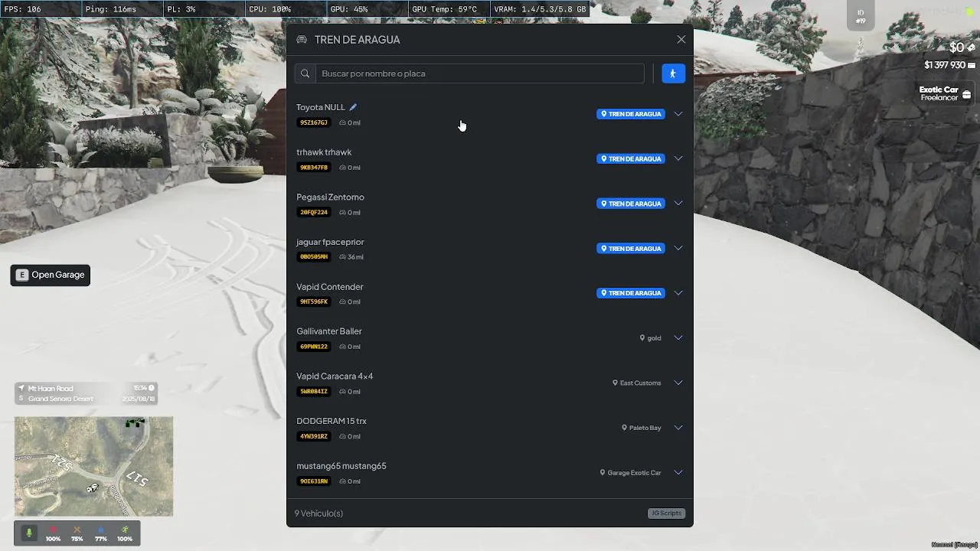Select the Pegassi Zentorno vehicle name

pyautogui.click(x=331, y=197)
